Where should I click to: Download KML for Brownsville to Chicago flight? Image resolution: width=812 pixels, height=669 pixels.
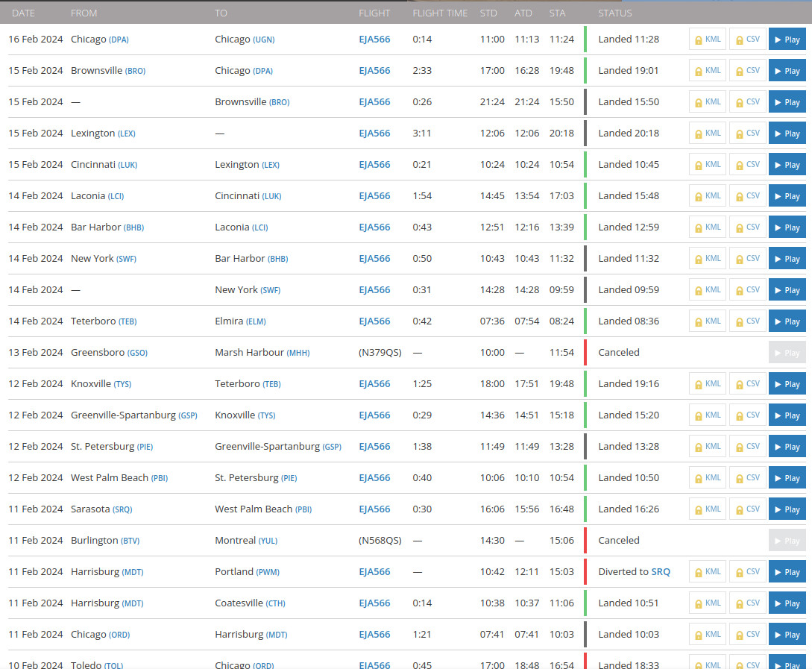[707, 71]
